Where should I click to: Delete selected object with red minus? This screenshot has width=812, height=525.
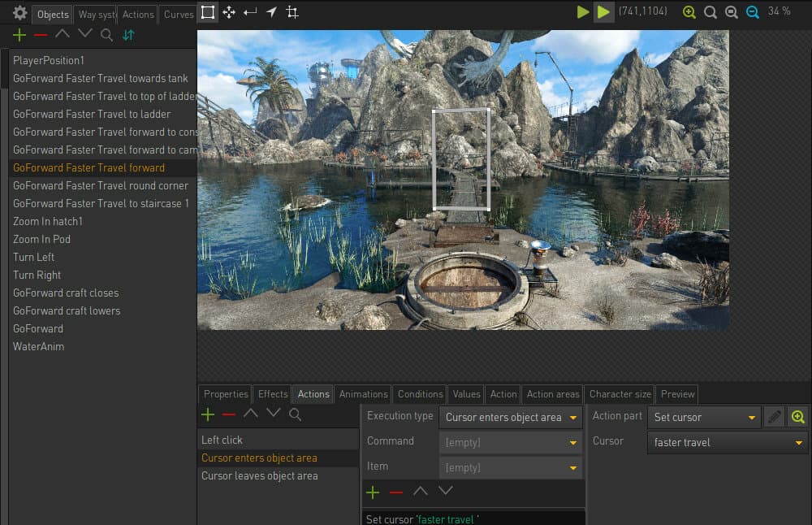pyautogui.click(x=41, y=35)
